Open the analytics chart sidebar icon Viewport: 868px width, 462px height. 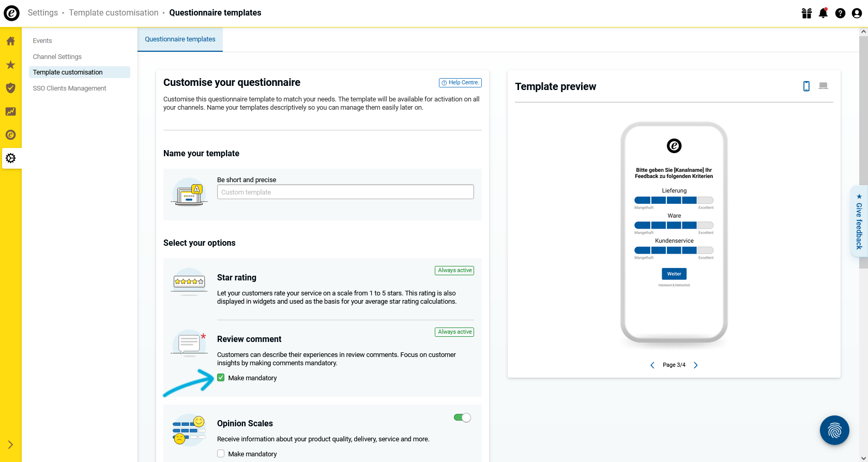click(10, 111)
